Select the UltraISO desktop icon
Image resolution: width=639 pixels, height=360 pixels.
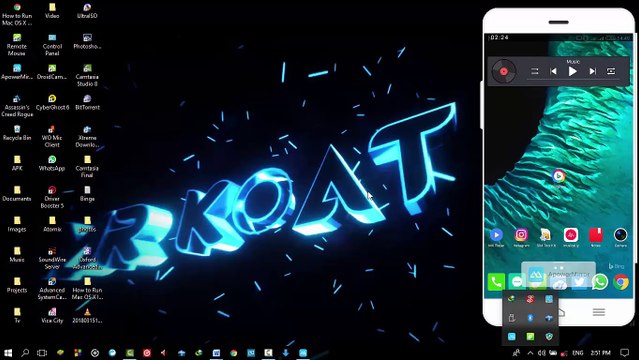[x=87, y=11]
